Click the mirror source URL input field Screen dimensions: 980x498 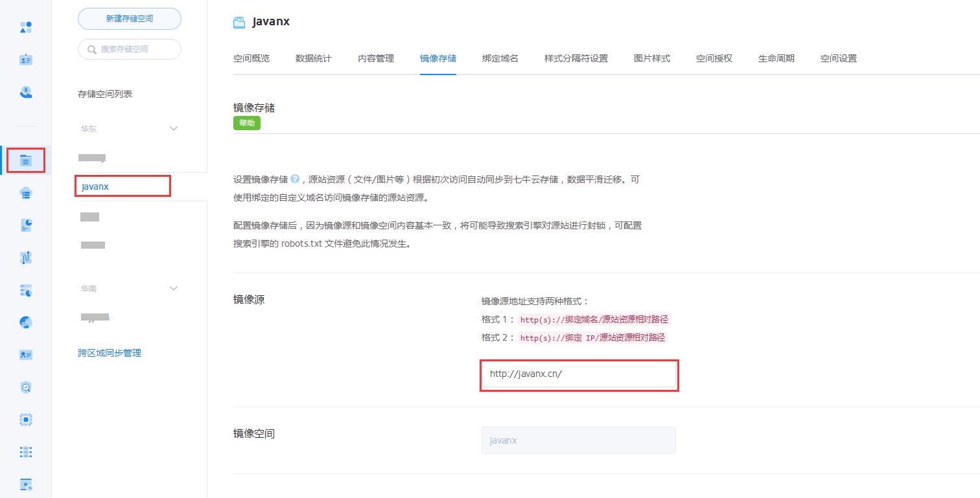click(x=579, y=374)
